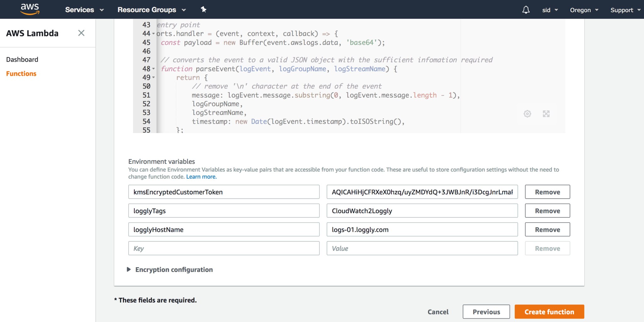
Task: Open code editor settings gear icon
Action: coord(527,114)
